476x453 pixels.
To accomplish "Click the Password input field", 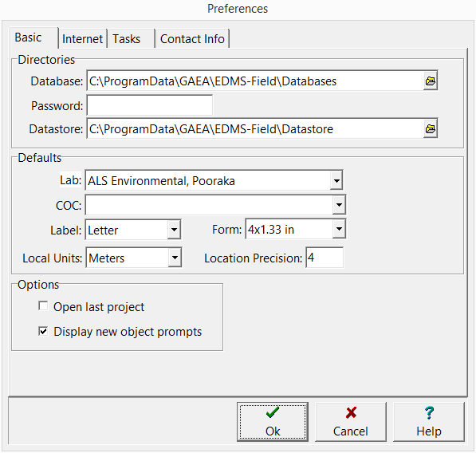I will click(150, 105).
